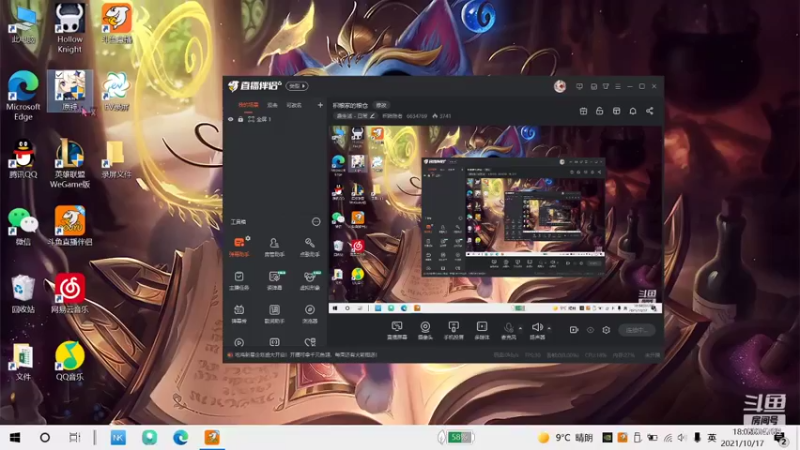Toggle the unlocked padlock icon in room header
The image size is (800, 450).
[599, 111]
